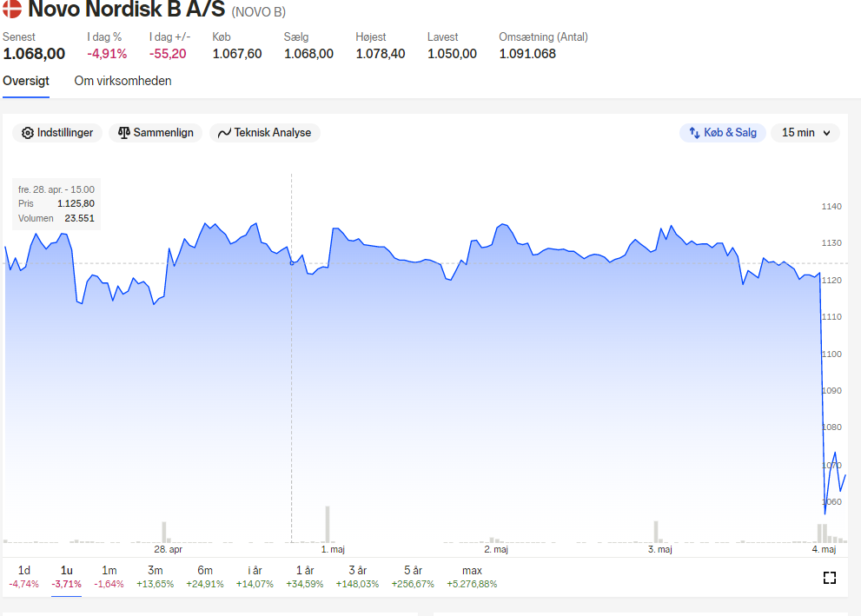Open Teknisk Analyse
Viewport: 861px width, 616px height.
(x=265, y=133)
